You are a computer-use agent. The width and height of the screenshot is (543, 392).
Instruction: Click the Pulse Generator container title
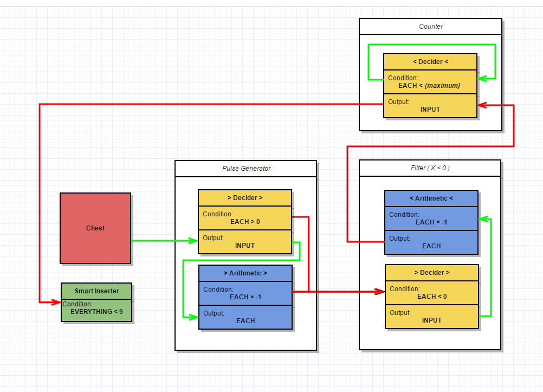[x=245, y=169]
